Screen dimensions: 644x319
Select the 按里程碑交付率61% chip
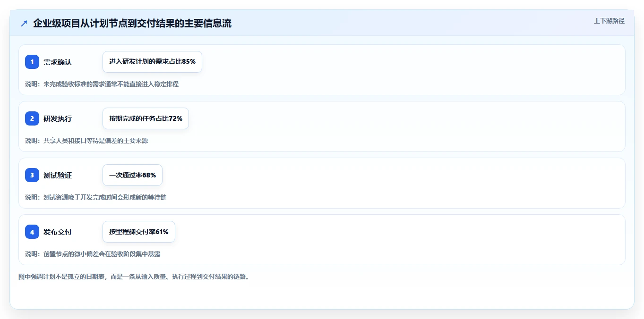pyautogui.click(x=139, y=232)
